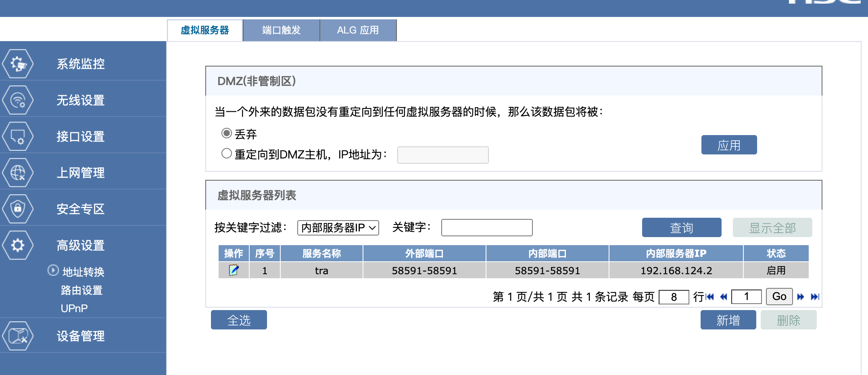This screenshot has height=375, width=868.
Task: Click the Wireless Settings (无线设置) icon
Action: 18,100
